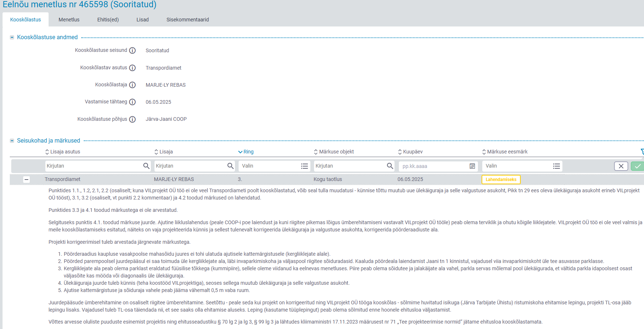
Task: Sort by Kuupäev column
Action: [x=410, y=152]
